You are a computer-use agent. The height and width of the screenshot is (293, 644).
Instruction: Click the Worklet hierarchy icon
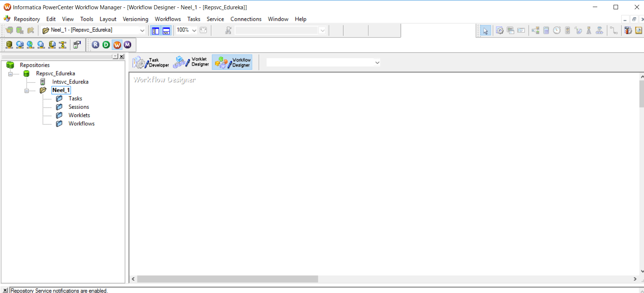(599, 30)
